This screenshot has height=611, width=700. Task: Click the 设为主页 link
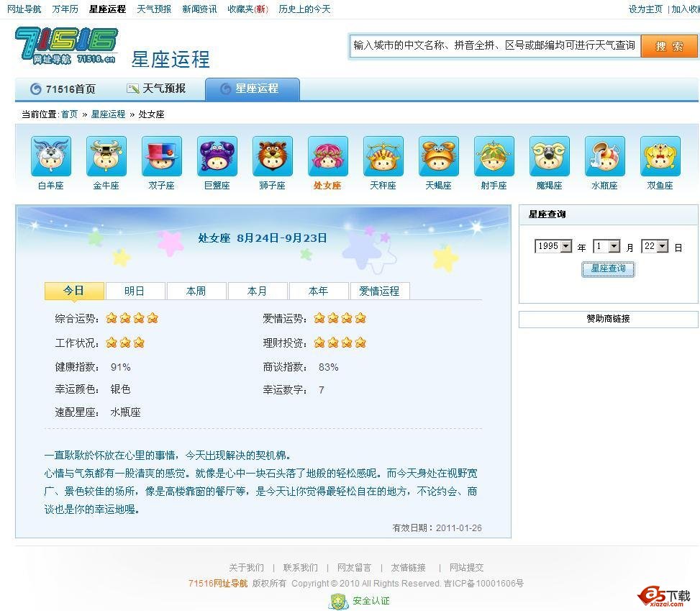tap(645, 9)
